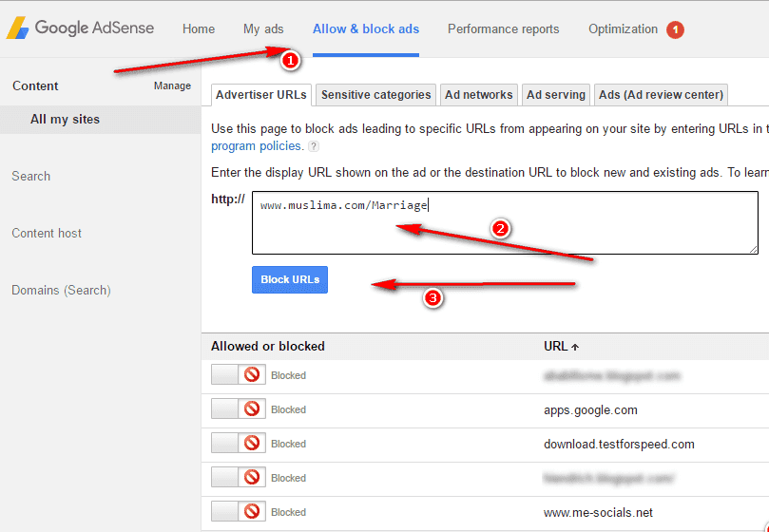Viewport: 769px width, 532px height.
Task: Open the My ads tab
Action: (263, 28)
